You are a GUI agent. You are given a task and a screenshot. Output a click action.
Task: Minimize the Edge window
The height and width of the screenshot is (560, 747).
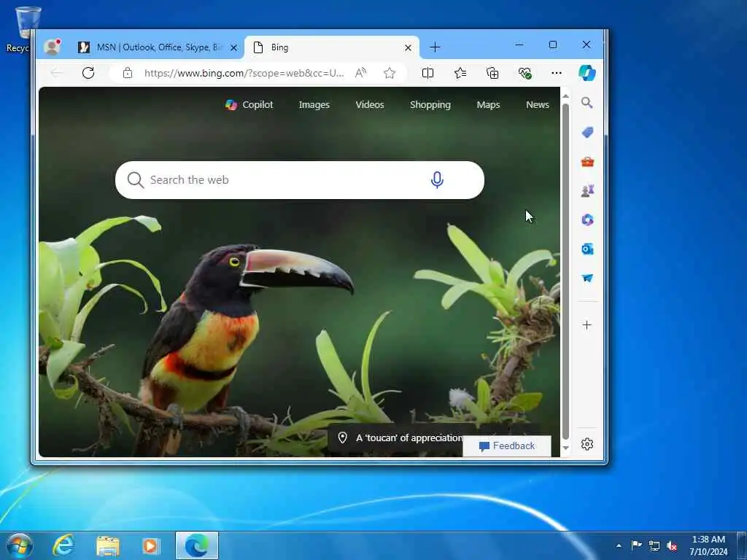point(519,44)
